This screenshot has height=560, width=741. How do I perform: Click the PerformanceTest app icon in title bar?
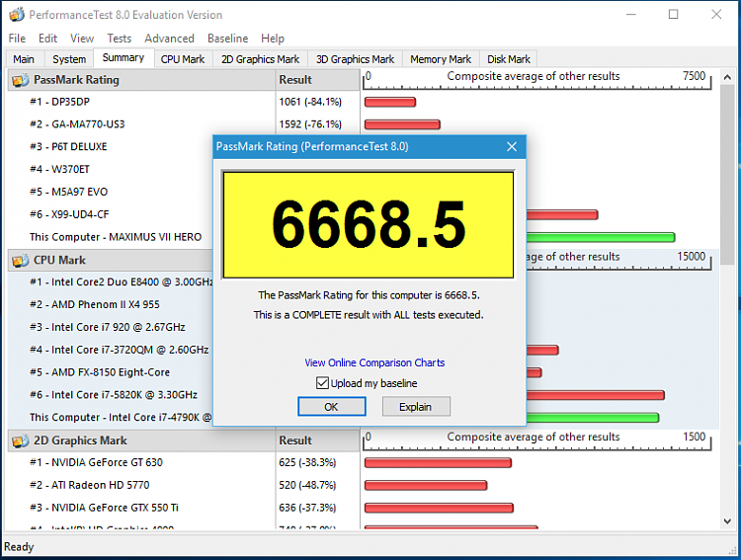17,15
